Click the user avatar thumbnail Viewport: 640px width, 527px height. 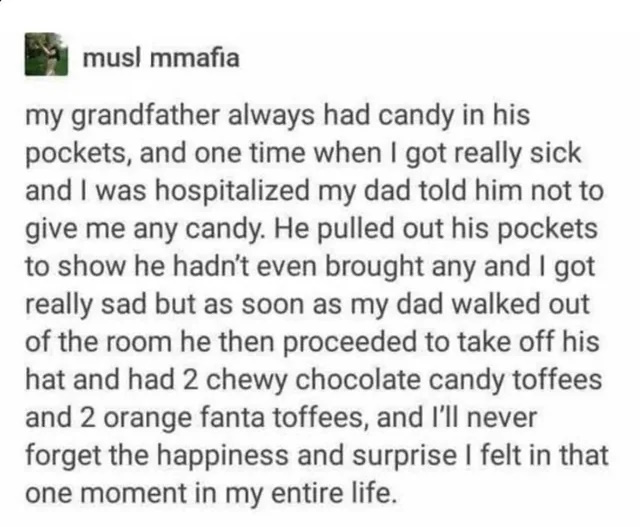[x=45, y=56]
